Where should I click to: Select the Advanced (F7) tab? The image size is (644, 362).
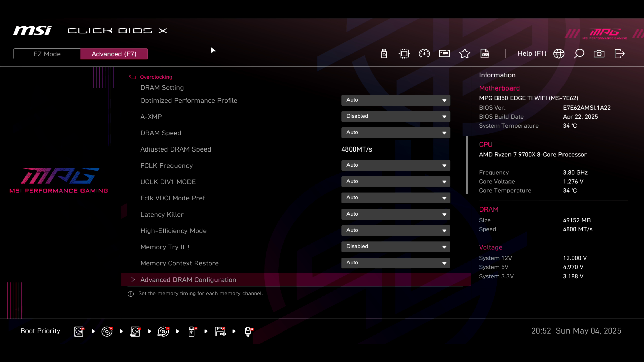point(114,54)
